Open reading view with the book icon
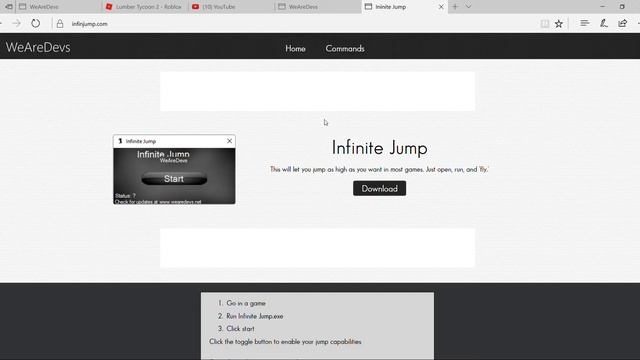 [x=544, y=24]
